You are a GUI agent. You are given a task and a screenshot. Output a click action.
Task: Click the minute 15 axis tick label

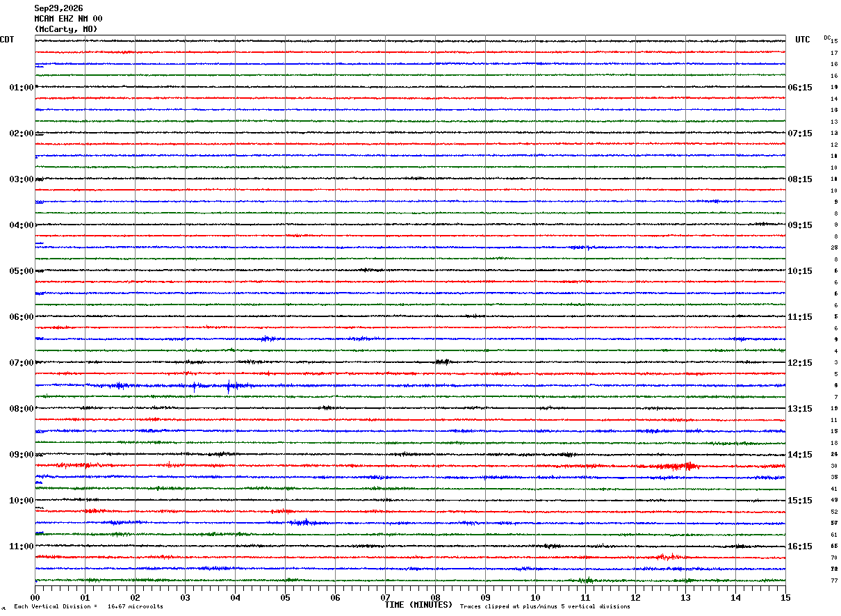tap(785, 597)
